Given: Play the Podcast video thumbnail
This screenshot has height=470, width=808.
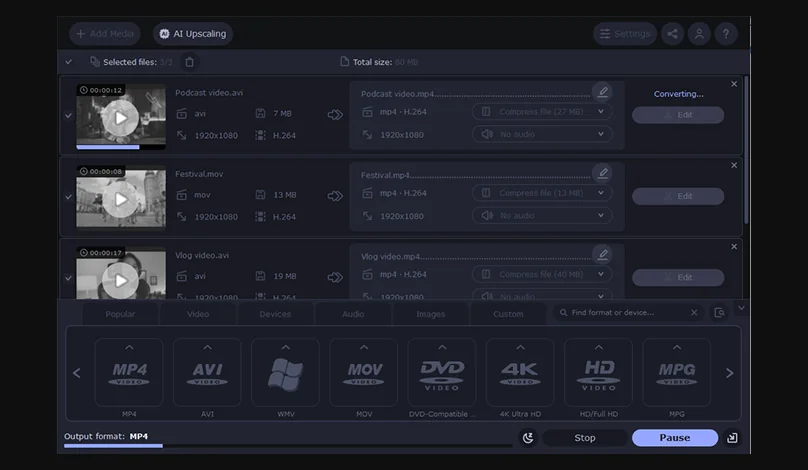Looking at the screenshot, I should pos(121,118).
